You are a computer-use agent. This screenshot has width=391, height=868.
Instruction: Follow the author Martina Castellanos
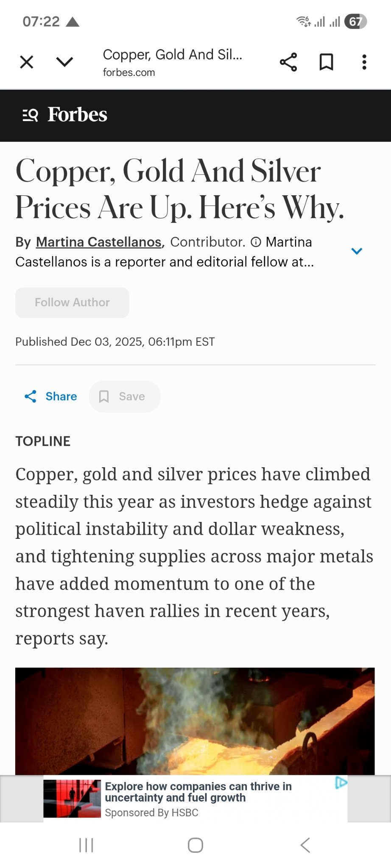72,302
